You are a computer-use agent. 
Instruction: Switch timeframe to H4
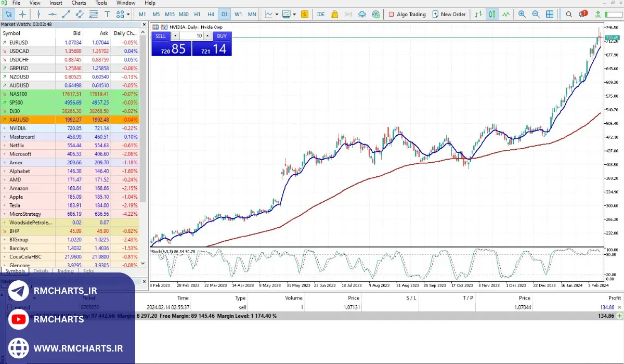(x=211, y=15)
